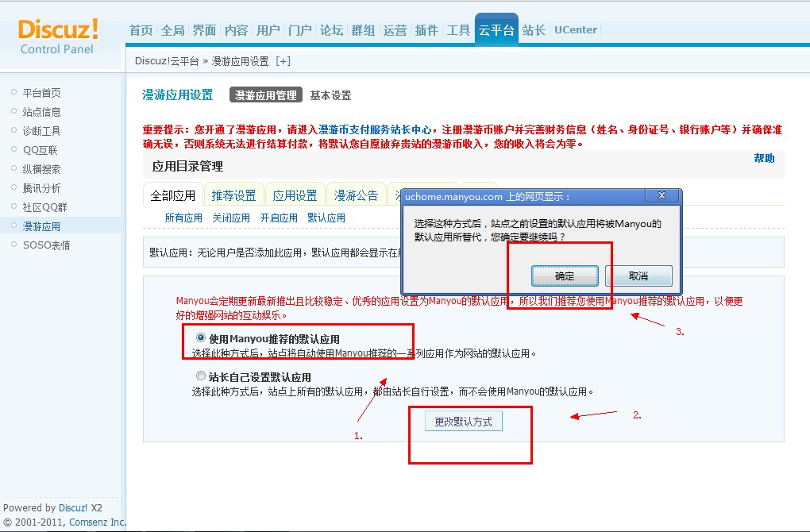Open 纵横搜索 in the sidebar

coord(42,169)
